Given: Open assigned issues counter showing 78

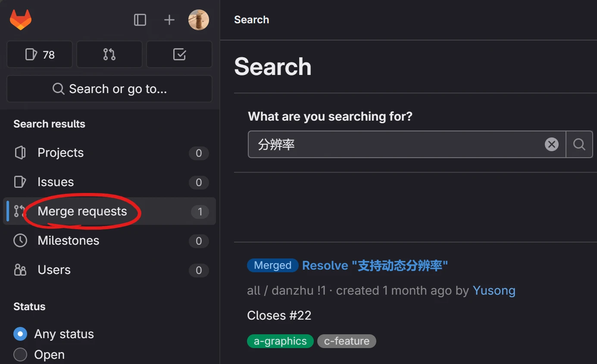Looking at the screenshot, I should (40, 55).
